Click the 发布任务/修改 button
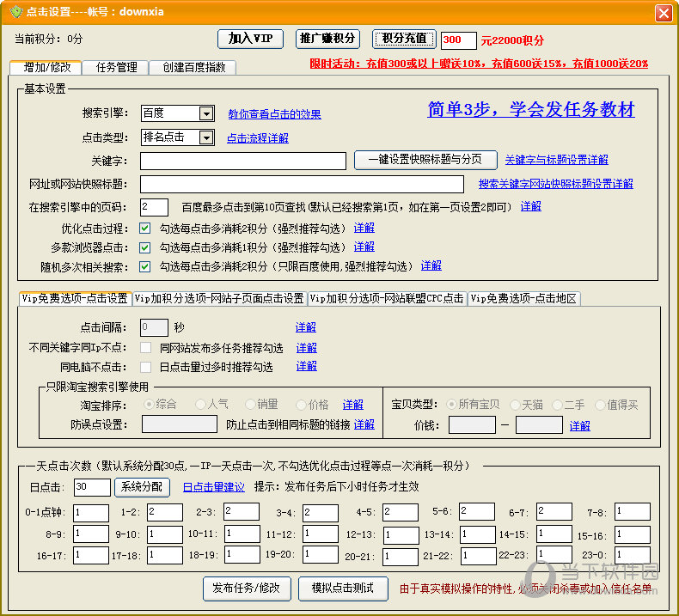This screenshot has height=616, width=679. (247, 589)
